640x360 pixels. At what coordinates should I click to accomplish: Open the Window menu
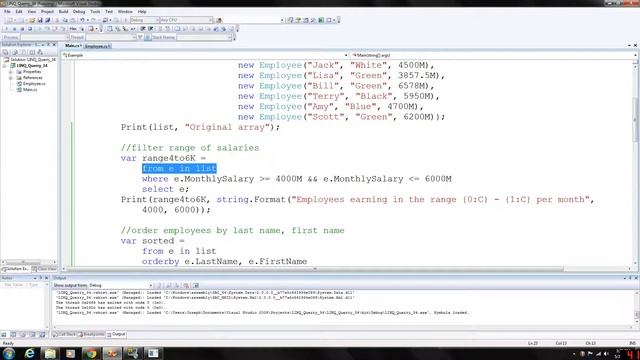pyautogui.click(x=125, y=11)
